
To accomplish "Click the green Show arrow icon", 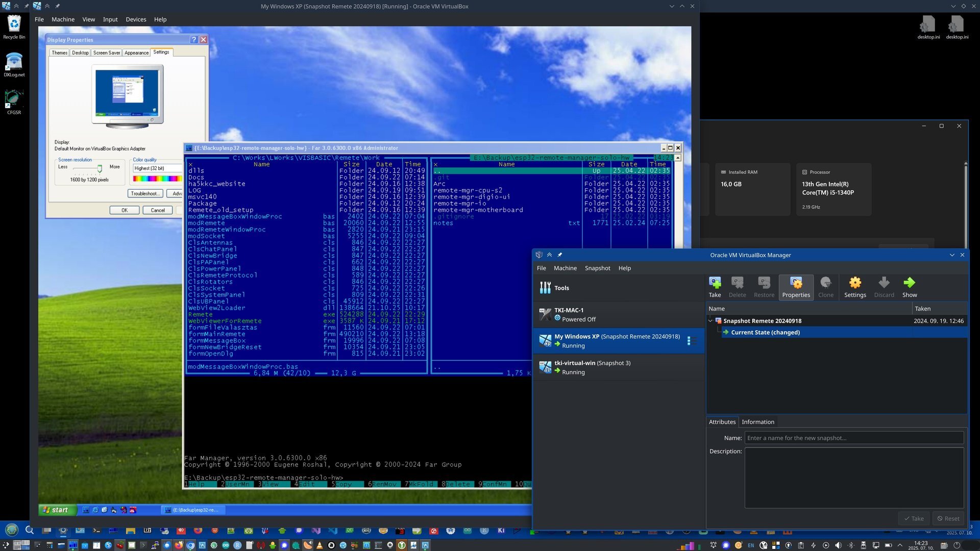I will coord(909,283).
